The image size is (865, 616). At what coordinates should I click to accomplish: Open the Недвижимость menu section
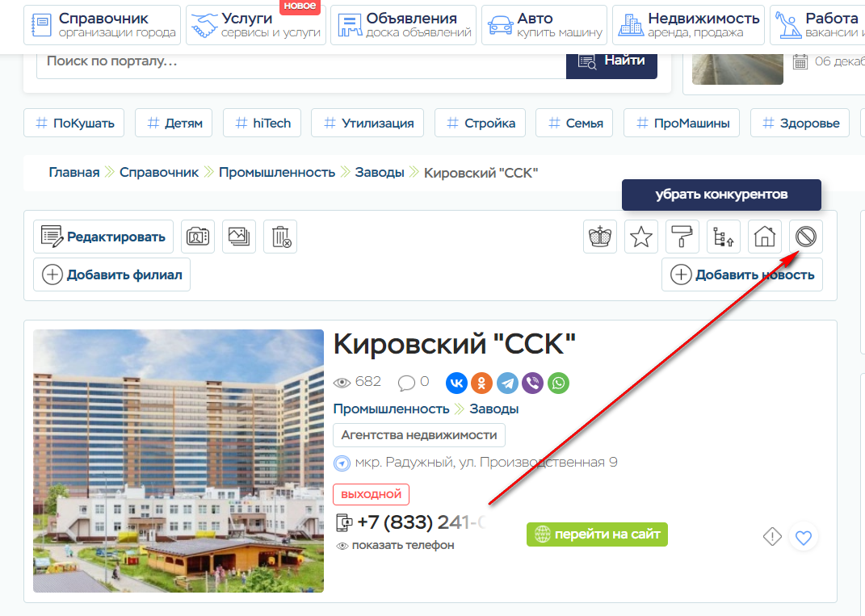click(688, 25)
